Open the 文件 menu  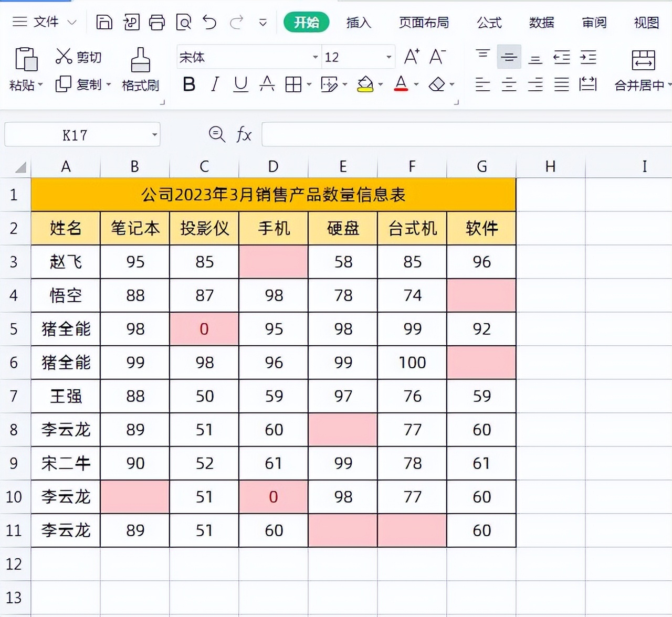click(47, 23)
